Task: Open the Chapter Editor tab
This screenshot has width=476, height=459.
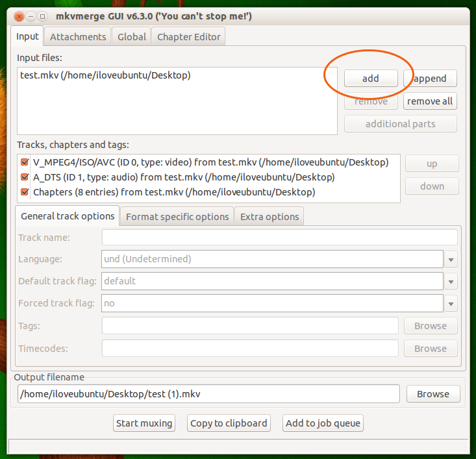Action: pos(188,37)
